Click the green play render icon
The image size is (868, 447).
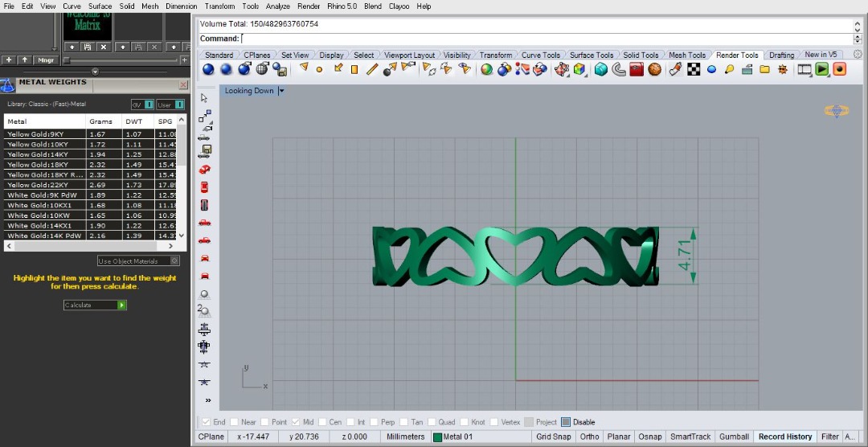click(x=822, y=70)
